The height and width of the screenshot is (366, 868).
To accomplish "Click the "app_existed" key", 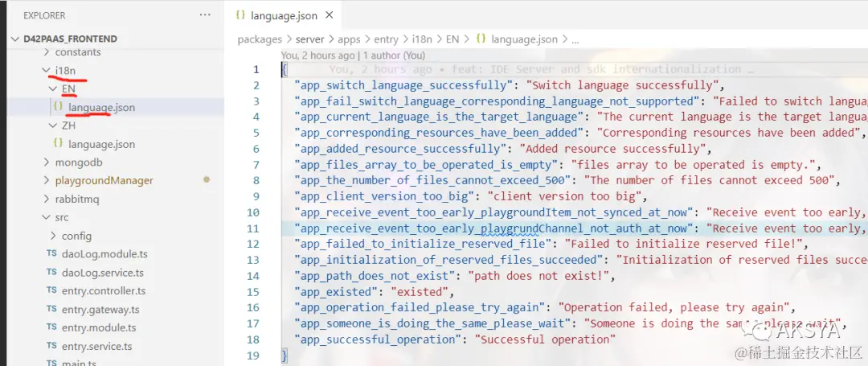I will pyautogui.click(x=337, y=291).
